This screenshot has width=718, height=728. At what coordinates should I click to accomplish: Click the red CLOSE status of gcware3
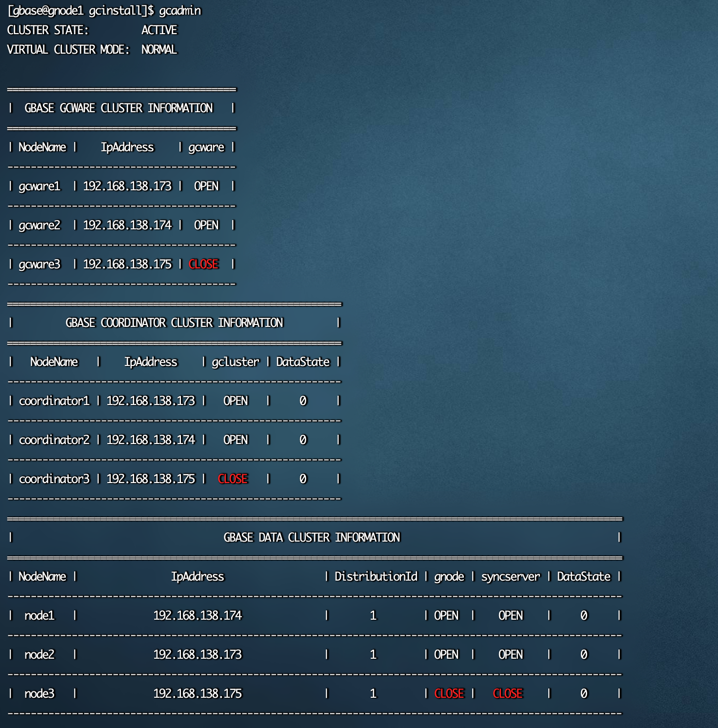[203, 264]
